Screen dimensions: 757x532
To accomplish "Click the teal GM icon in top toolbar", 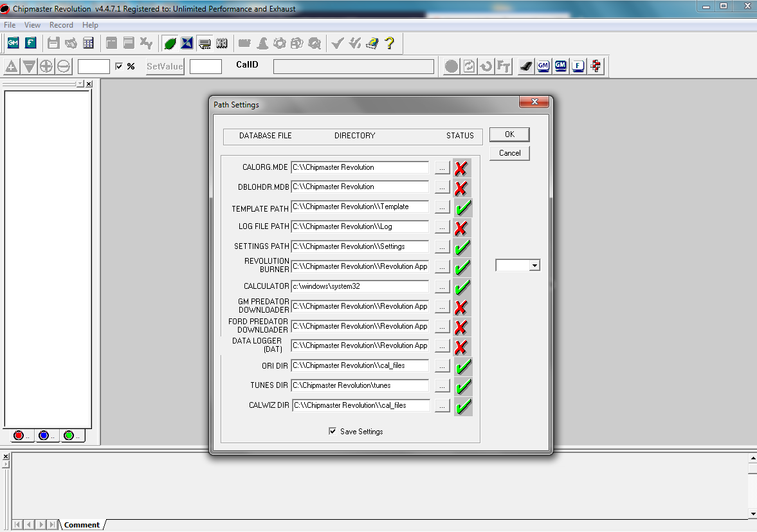I will (x=13, y=43).
